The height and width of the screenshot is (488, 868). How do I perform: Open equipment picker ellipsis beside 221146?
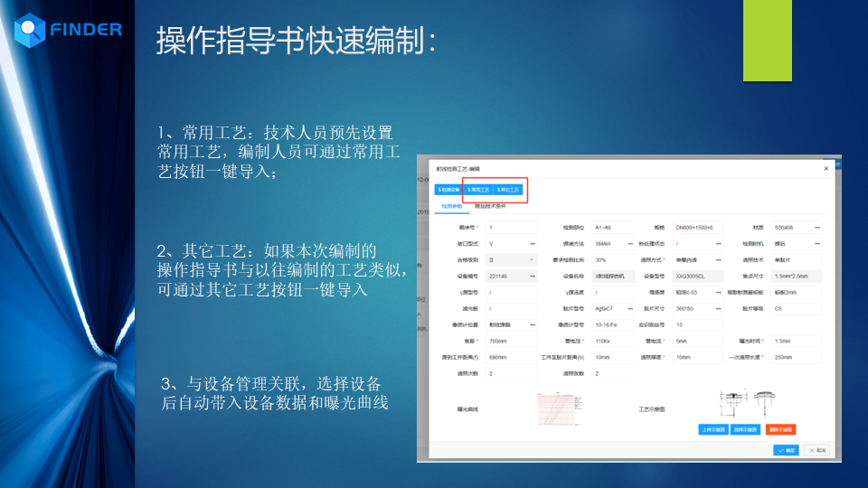[532, 276]
